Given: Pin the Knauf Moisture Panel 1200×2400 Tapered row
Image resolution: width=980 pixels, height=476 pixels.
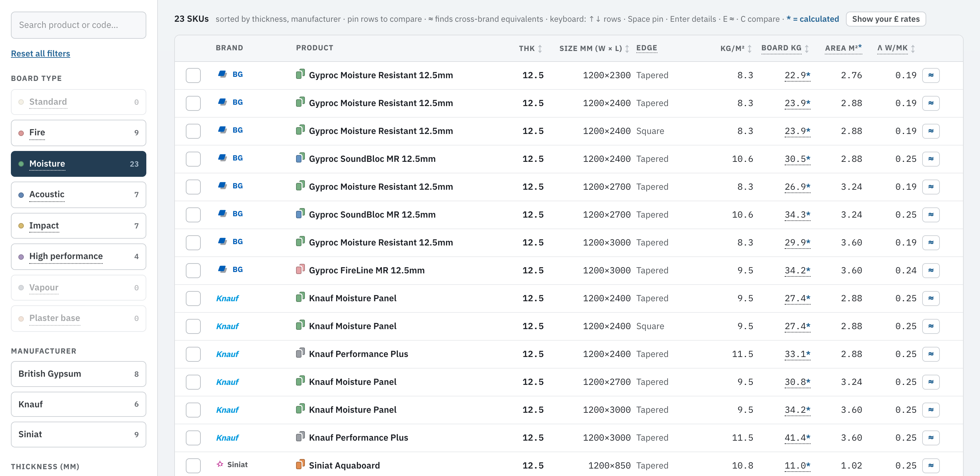Looking at the screenshot, I should (x=193, y=299).
